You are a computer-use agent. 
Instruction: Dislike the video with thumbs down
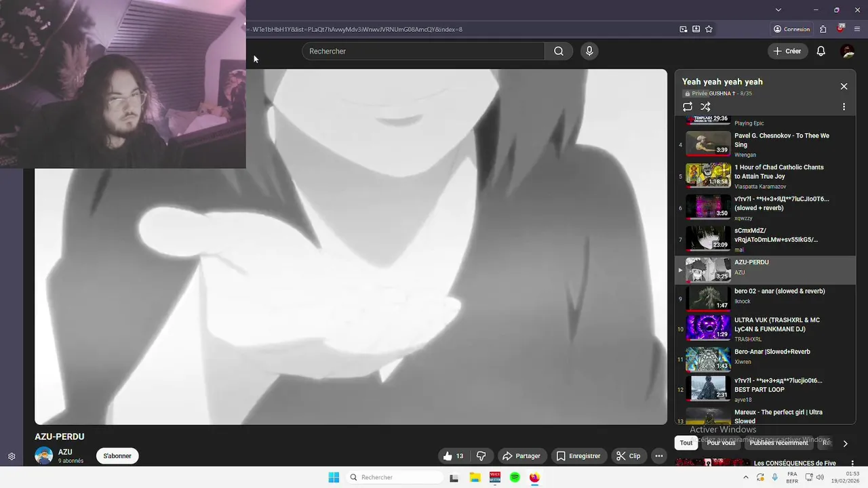481,456
